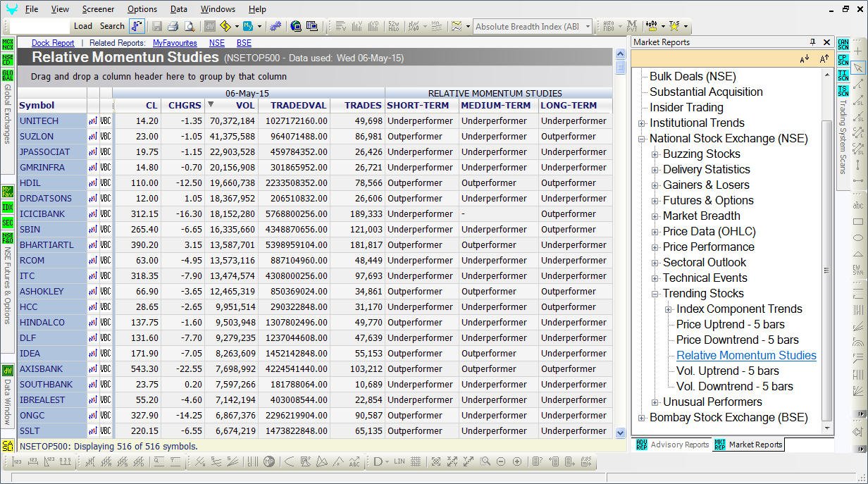Select the Insider Trading report
Image resolution: width=868 pixels, height=484 pixels.
tap(686, 108)
